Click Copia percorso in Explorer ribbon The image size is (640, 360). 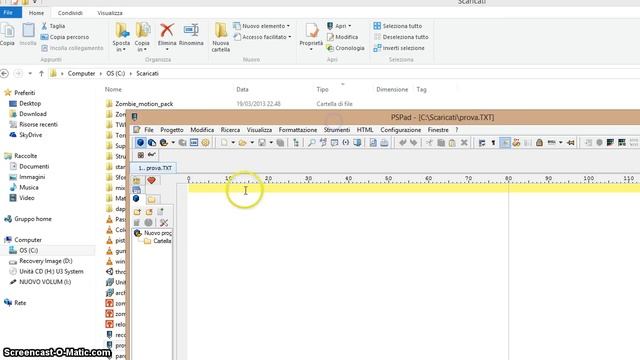coord(64,37)
